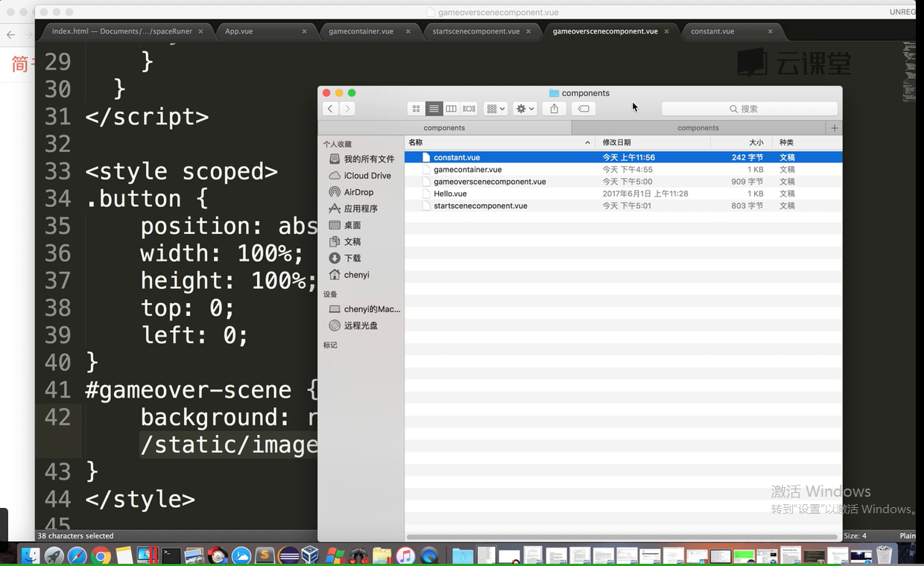Click the horizontal scrollbar in Finder

click(x=621, y=536)
